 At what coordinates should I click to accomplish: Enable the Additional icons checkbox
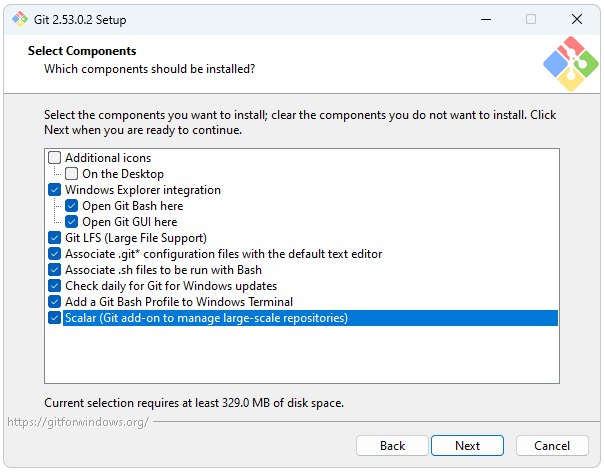(x=55, y=158)
